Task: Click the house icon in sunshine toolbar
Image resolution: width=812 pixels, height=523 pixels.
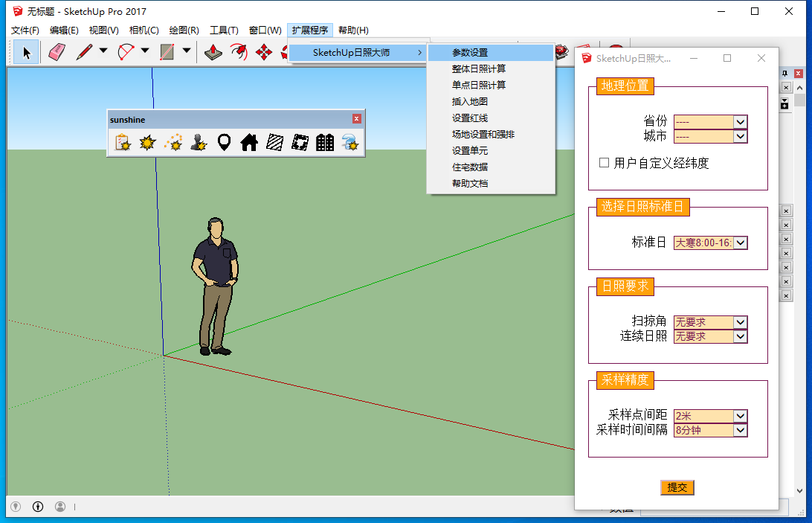Action: (249, 142)
